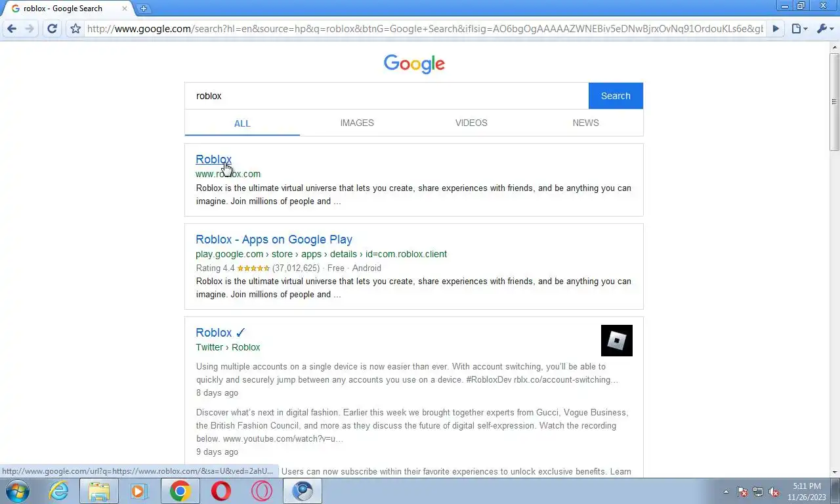The width and height of the screenshot is (840, 504).
Task: Open the clock showing 5:11 PM
Action: pos(807,492)
